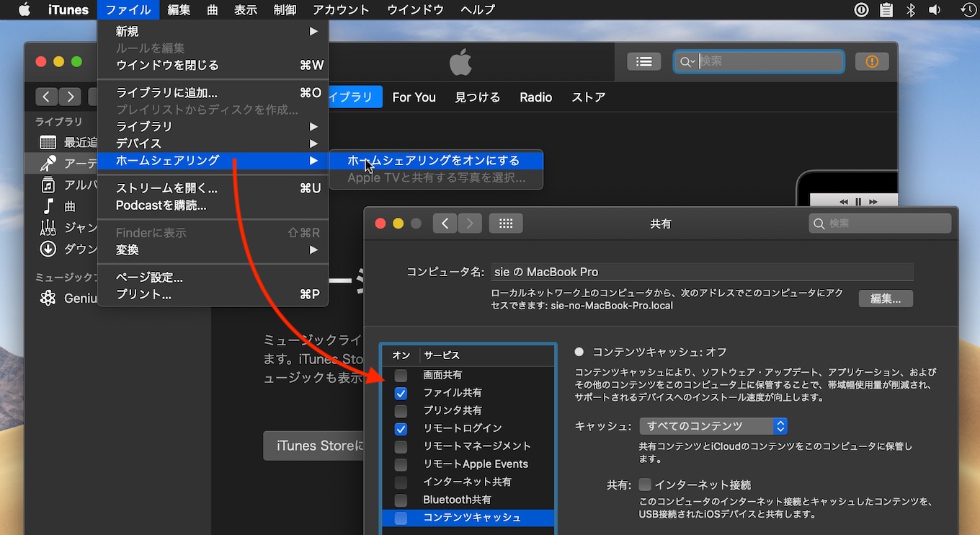Choose ウインドウを閉じる menu item
The height and width of the screenshot is (535, 980).
coord(213,65)
